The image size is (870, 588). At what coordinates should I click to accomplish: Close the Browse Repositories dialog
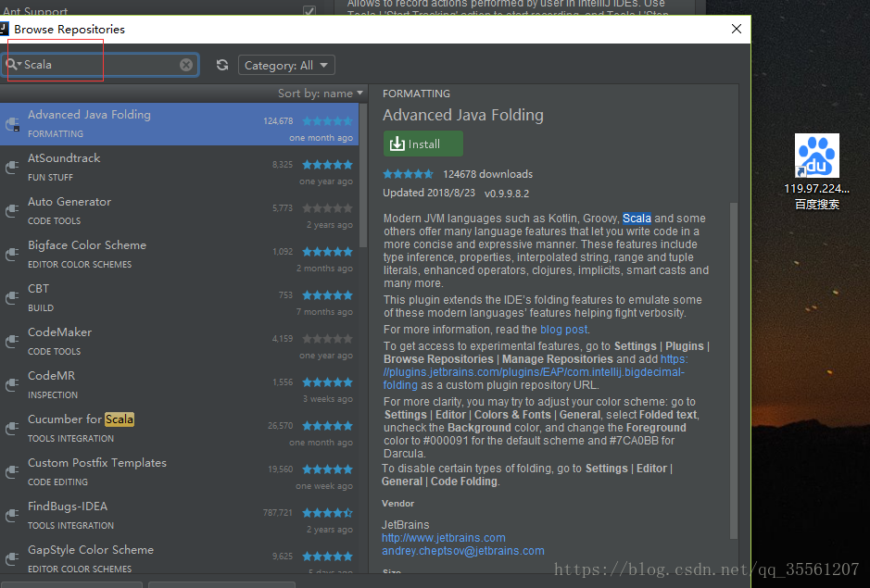[737, 29]
